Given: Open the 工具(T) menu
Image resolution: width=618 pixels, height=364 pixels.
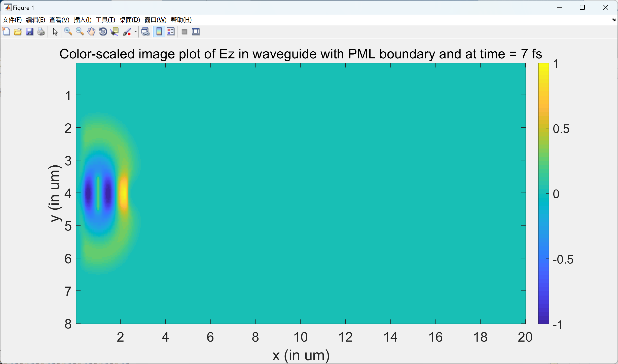Looking at the screenshot, I should pyautogui.click(x=105, y=20).
